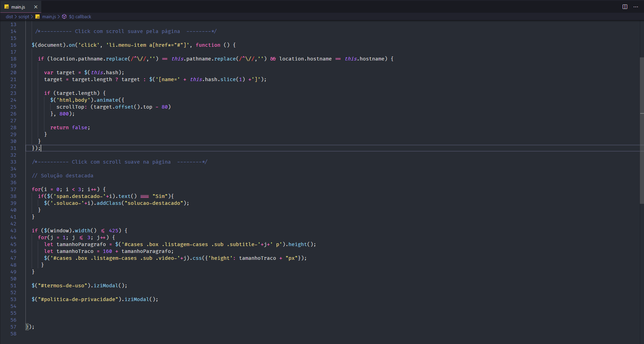Click the 'function' keyword on line 16
The height and width of the screenshot is (344, 644).
click(208, 45)
